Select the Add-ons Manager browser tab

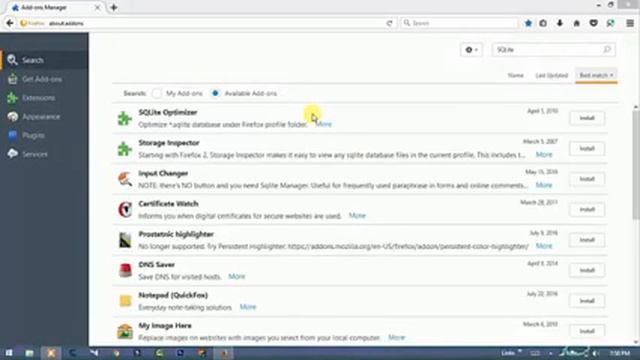[55, 7]
